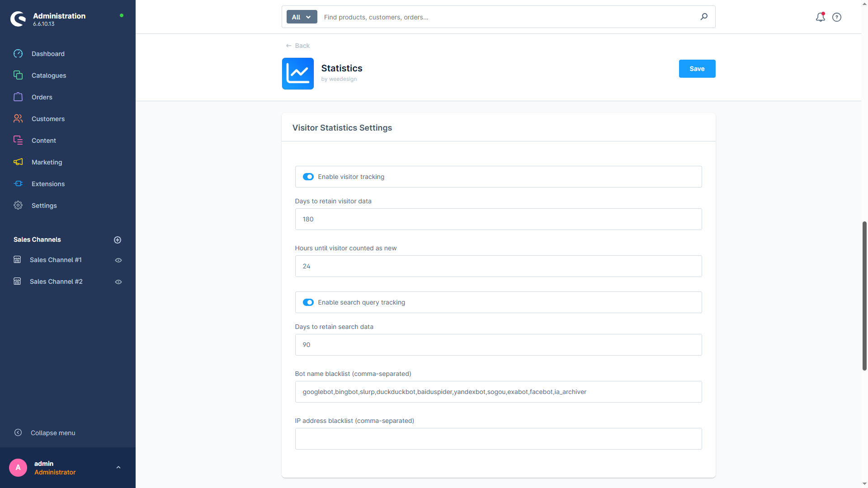Select the Extensions plug icon
Image resolution: width=868 pixels, height=488 pixels.
pos(18,184)
